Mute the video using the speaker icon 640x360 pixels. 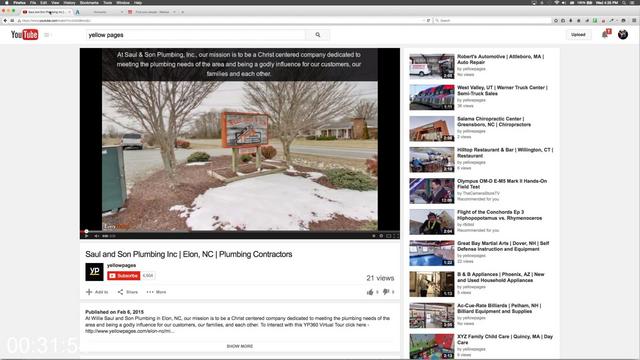tap(96, 236)
